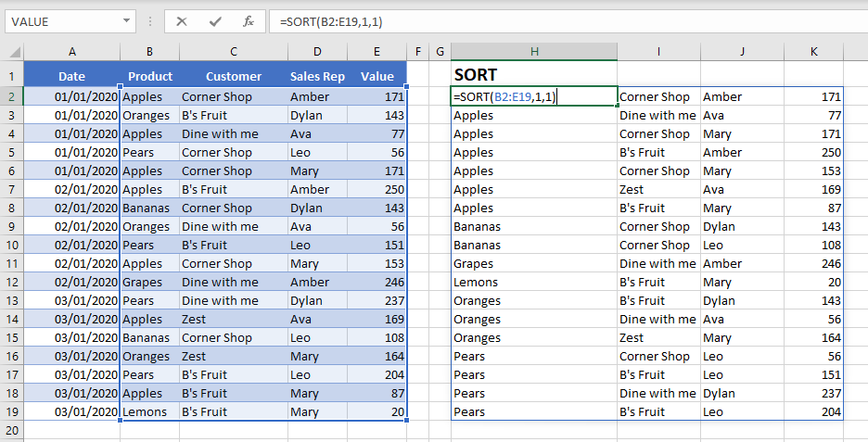Select date cell A2
This screenshot has height=442, width=868.
(x=72, y=96)
